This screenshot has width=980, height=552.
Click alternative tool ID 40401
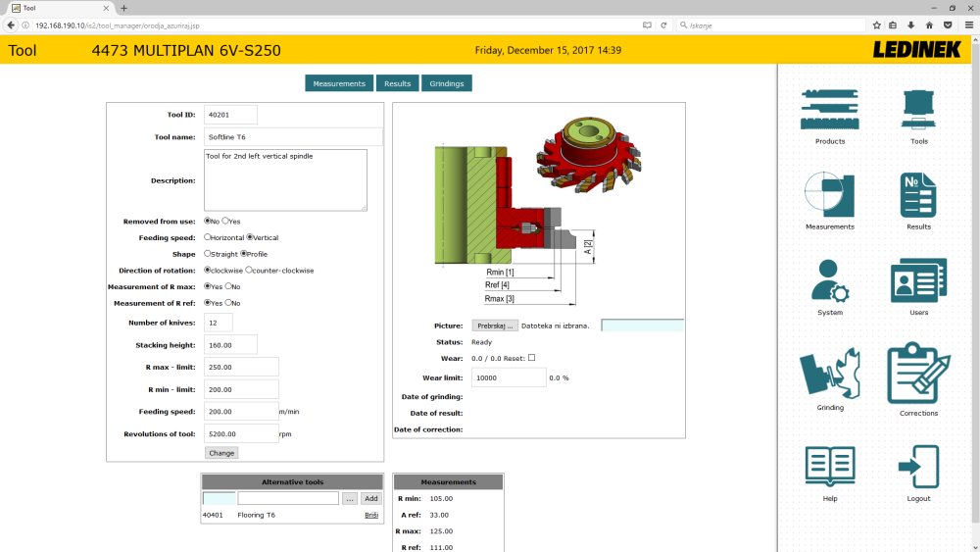(x=213, y=515)
